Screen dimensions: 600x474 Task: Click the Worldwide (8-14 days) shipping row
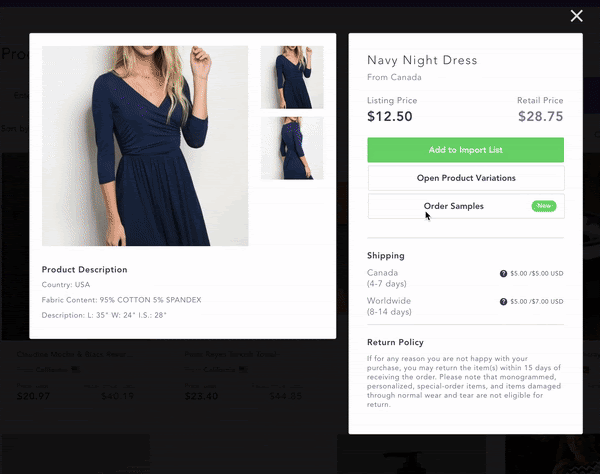[390, 306]
